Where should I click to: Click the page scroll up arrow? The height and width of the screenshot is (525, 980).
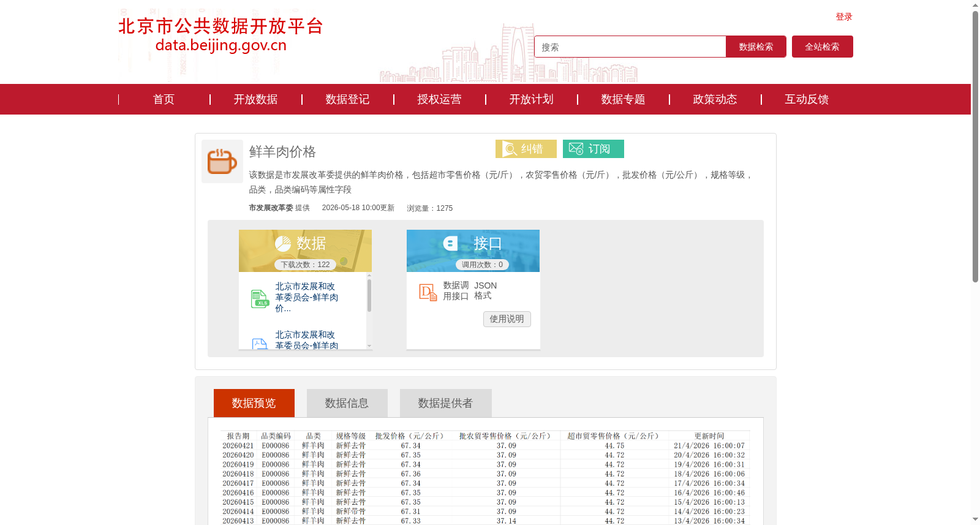[975, 5]
